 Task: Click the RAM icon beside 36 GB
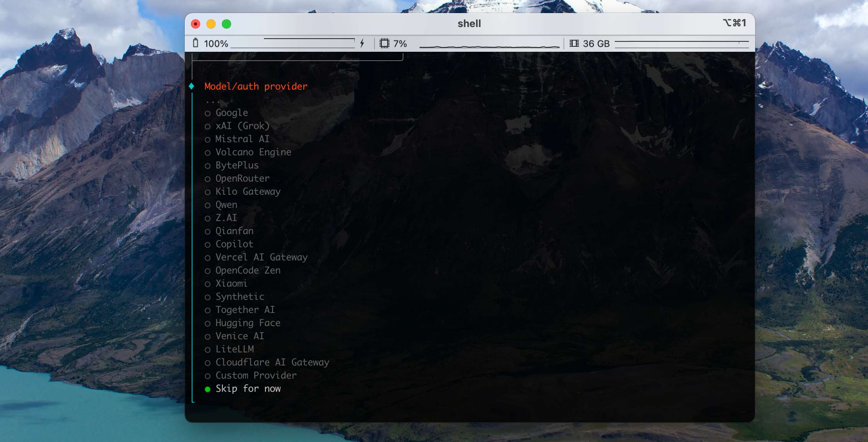coord(575,43)
